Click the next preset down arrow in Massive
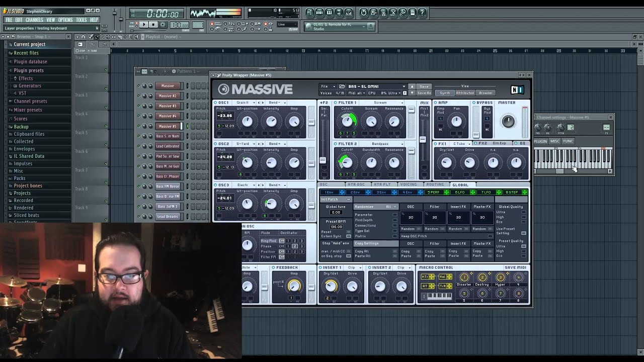644x362 pixels. click(412, 93)
